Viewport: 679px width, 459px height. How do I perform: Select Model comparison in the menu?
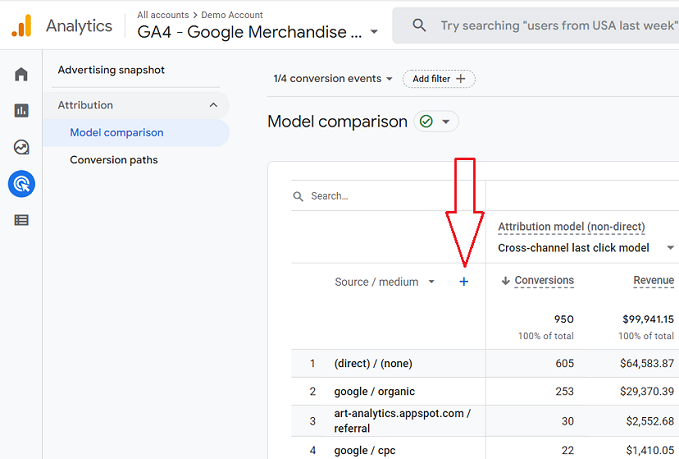pyautogui.click(x=136, y=133)
